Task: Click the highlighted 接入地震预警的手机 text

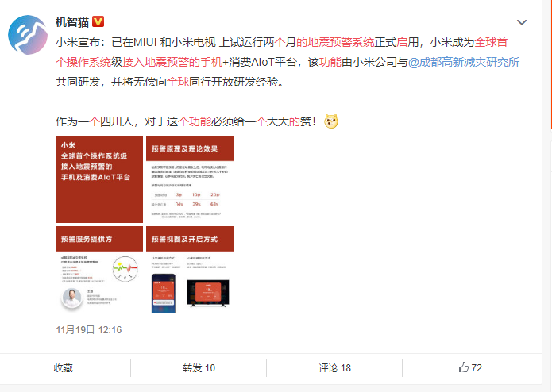Action: coord(172,62)
